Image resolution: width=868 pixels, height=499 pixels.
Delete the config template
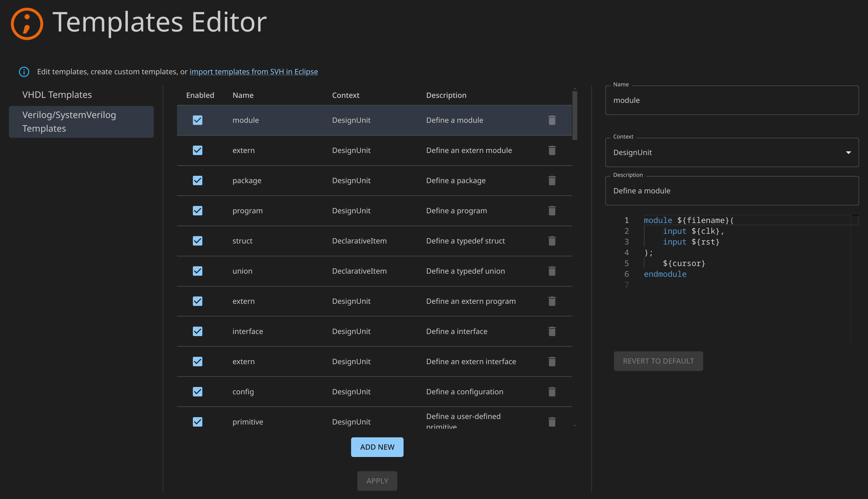click(552, 392)
